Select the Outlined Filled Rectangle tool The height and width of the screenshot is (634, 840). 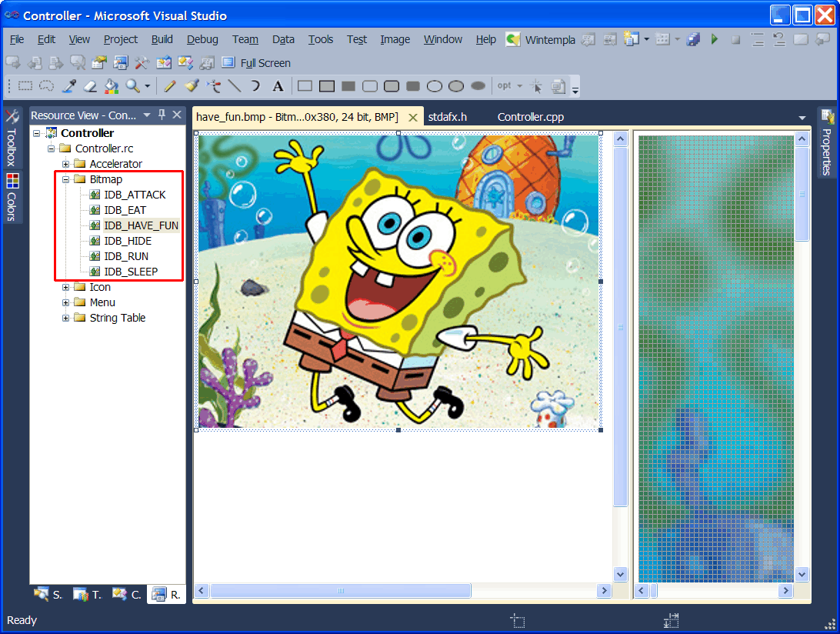[327, 85]
